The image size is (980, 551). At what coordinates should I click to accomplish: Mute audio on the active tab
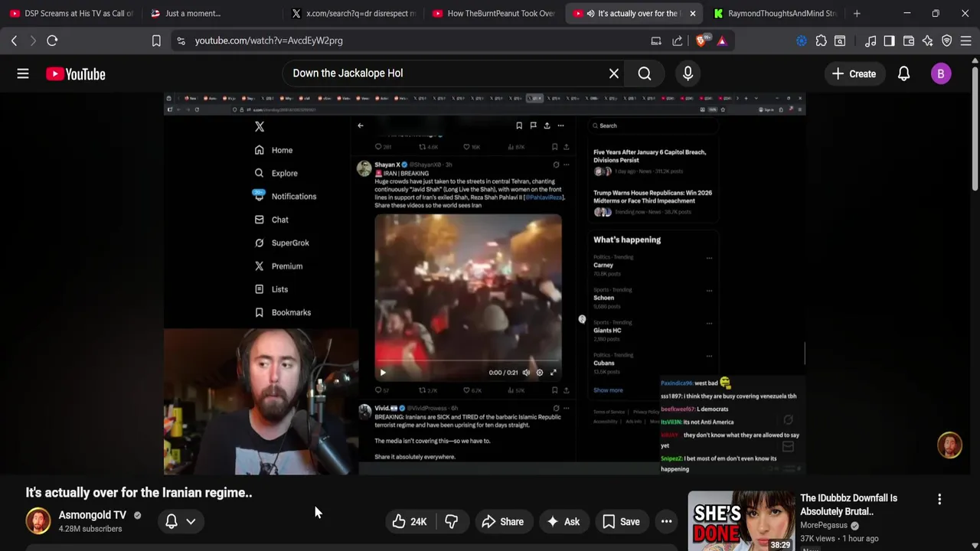click(x=590, y=13)
